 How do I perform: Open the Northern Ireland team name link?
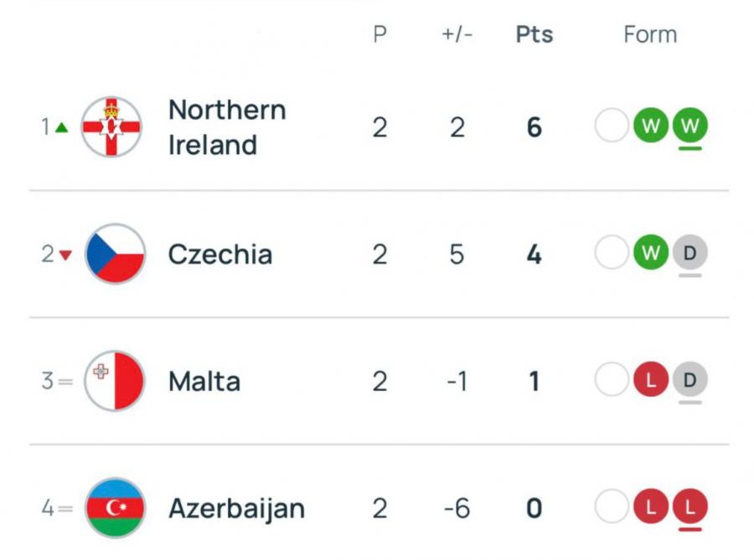point(227,127)
